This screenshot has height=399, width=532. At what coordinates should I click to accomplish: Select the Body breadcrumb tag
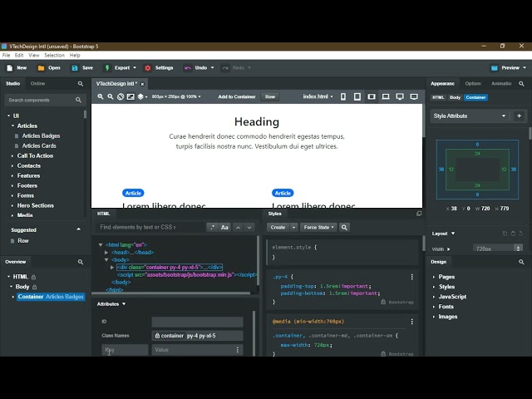pyautogui.click(x=455, y=97)
